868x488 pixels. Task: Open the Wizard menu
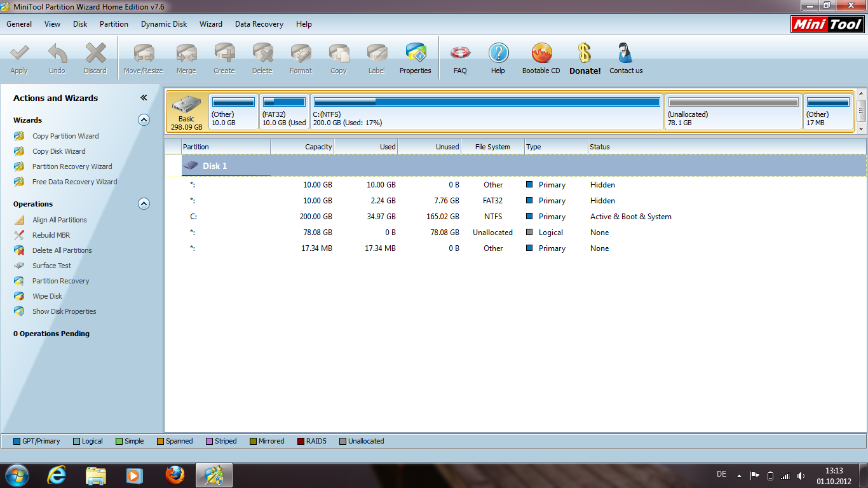click(211, 24)
